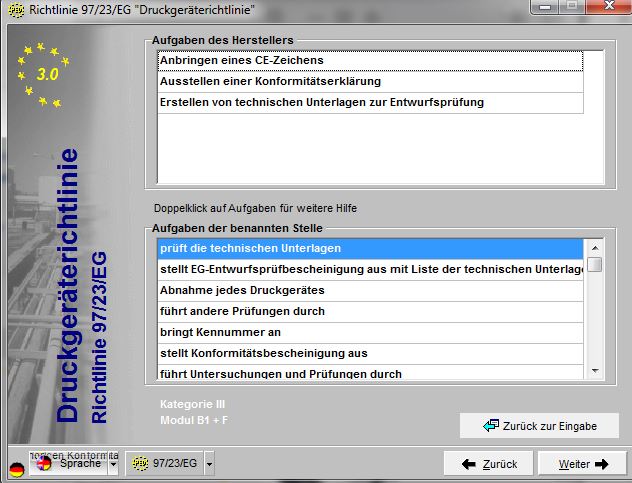Image resolution: width=632 pixels, height=483 pixels.
Task: Click the Zurück zur Eingabe arrow icon
Action: (x=491, y=425)
